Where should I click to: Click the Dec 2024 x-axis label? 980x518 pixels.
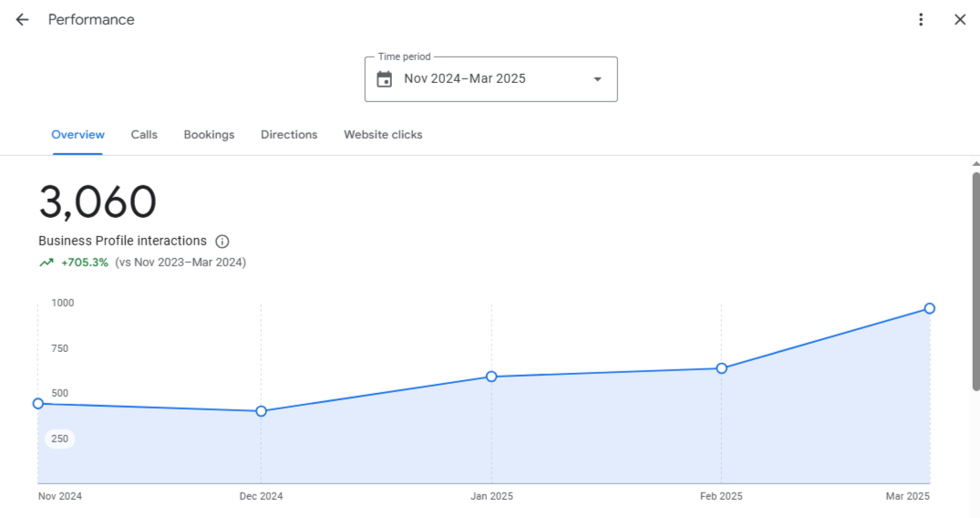tap(262, 496)
